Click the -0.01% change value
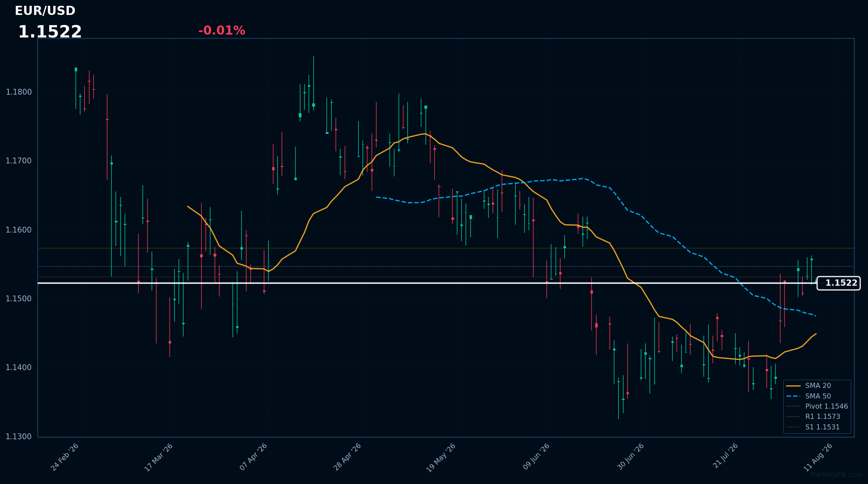The image size is (868, 484). click(221, 31)
